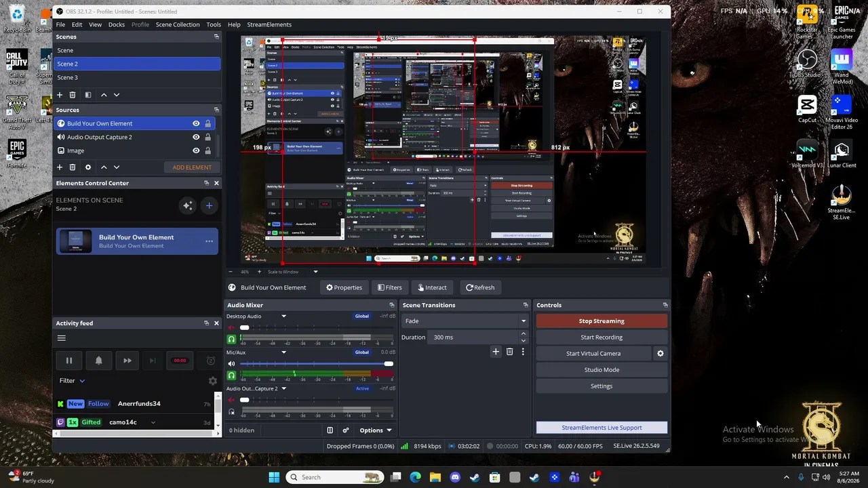This screenshot has width=868, height=488.
Task: Toggle Desktop Audio monitoring headphone button
Action: click(231, 339)
